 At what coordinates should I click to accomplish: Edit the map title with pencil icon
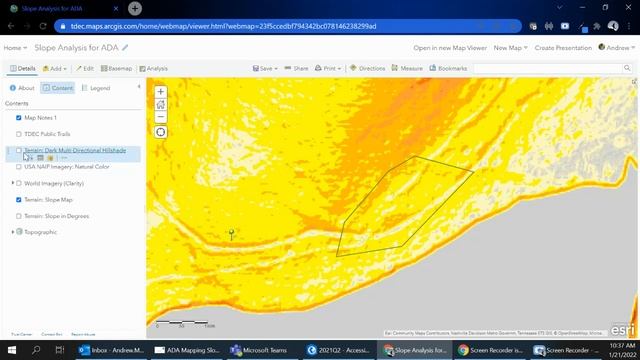click(125, 48)
